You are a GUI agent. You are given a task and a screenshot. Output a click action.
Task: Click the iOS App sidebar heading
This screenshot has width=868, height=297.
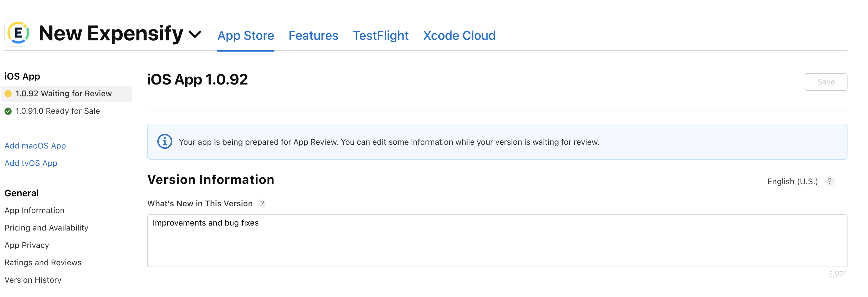click(22, 76)
